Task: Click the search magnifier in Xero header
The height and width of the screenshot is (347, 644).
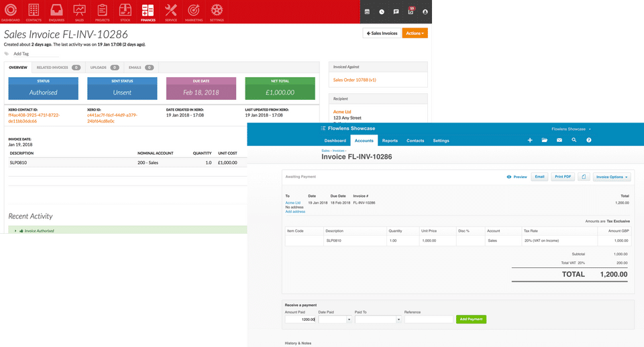Action: pyautogui.click(x=574, y=140)
